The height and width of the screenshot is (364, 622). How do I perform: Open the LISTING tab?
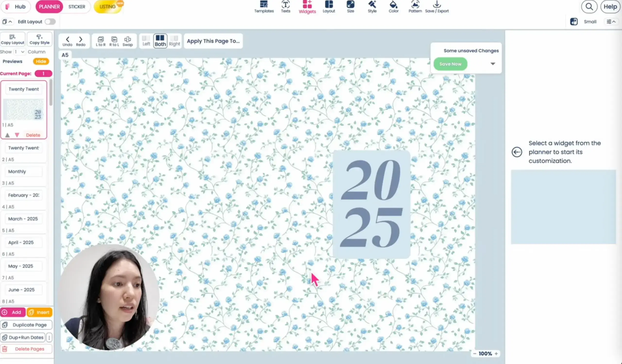click(x=107, y=7)
